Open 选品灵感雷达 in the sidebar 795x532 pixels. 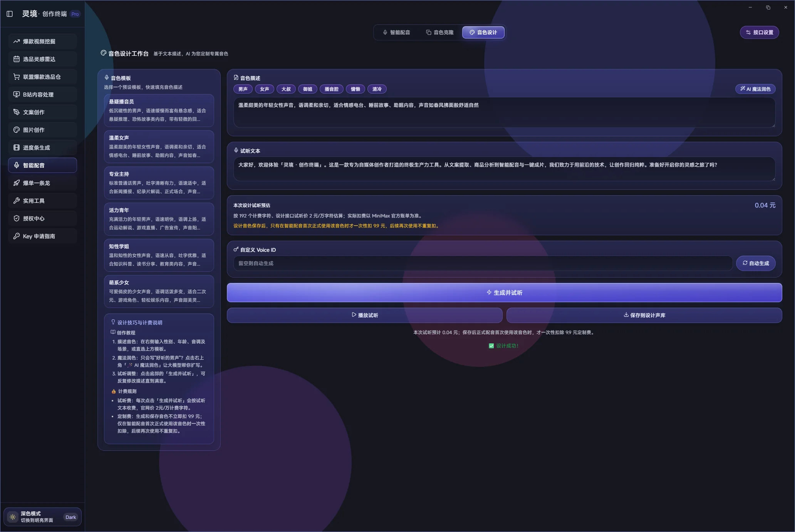[42, 59]
